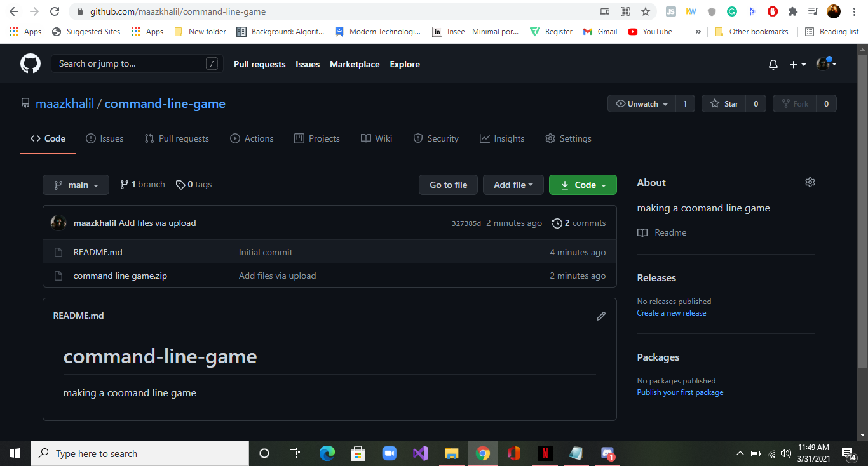
Task: Go back in browser history
Action: (x=14, y=11)
